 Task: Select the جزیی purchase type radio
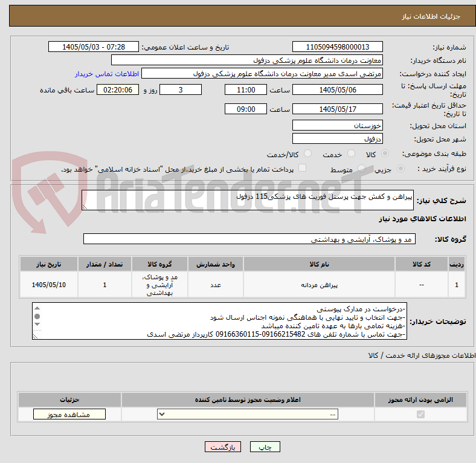(x=400, y=168)
